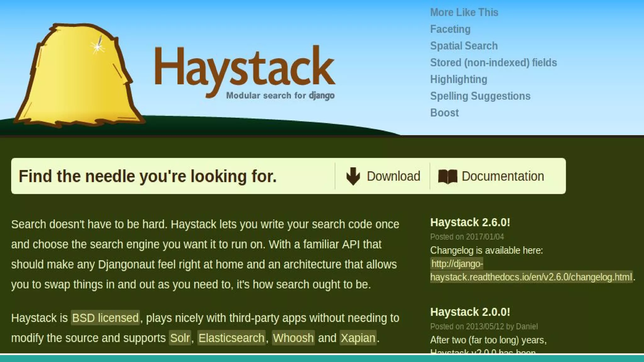Go to Highlighting feature link
This screenshot has width=644, height=362.
(x=458, y=79)
